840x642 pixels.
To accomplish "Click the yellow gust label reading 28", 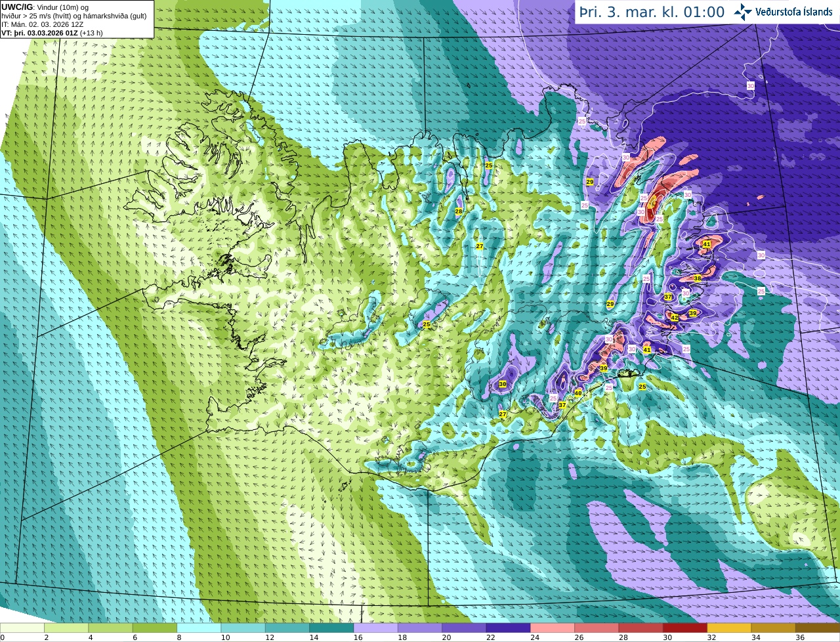I will (x=459, y=211).
